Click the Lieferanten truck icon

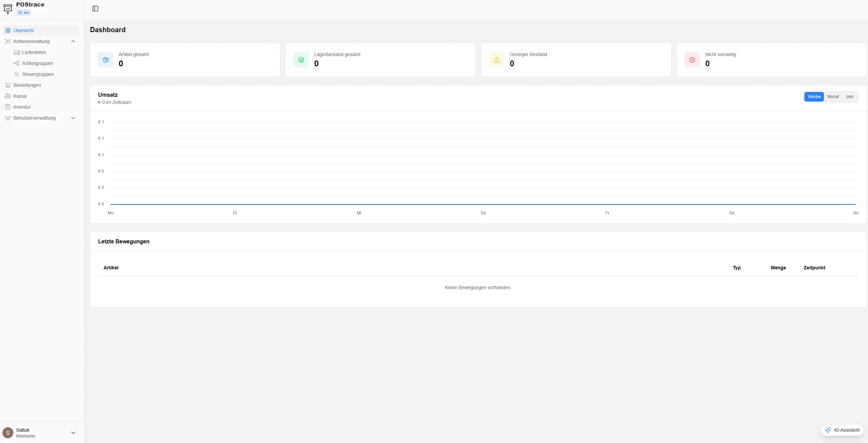coord(17,52)
